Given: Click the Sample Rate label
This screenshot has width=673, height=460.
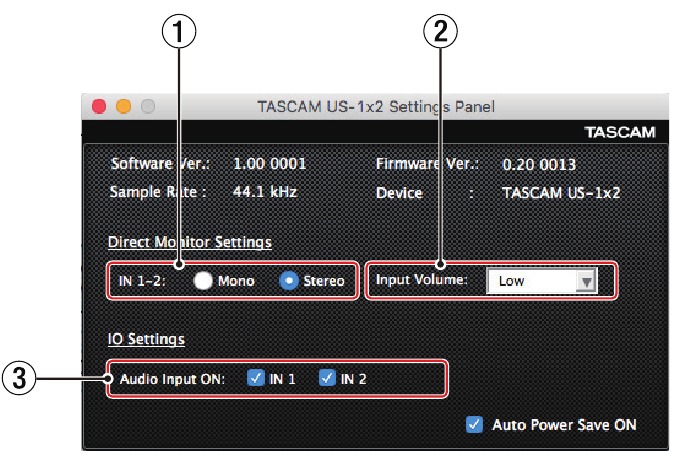Looking at the screenshot, I should point(158,192).
